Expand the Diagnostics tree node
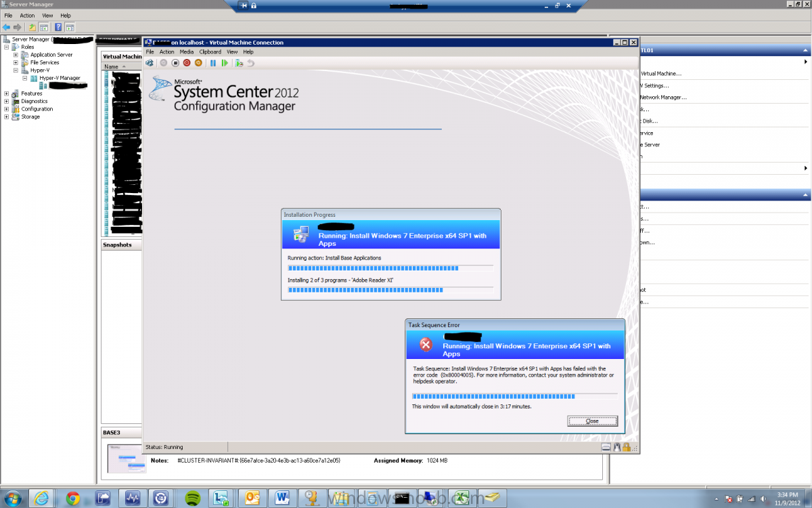 point(7,101)
